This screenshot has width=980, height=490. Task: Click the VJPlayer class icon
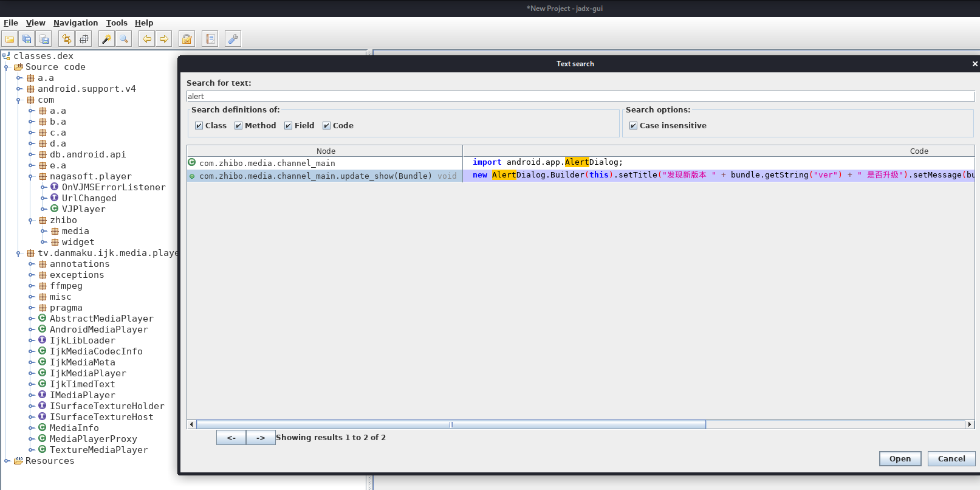point(54,209)
